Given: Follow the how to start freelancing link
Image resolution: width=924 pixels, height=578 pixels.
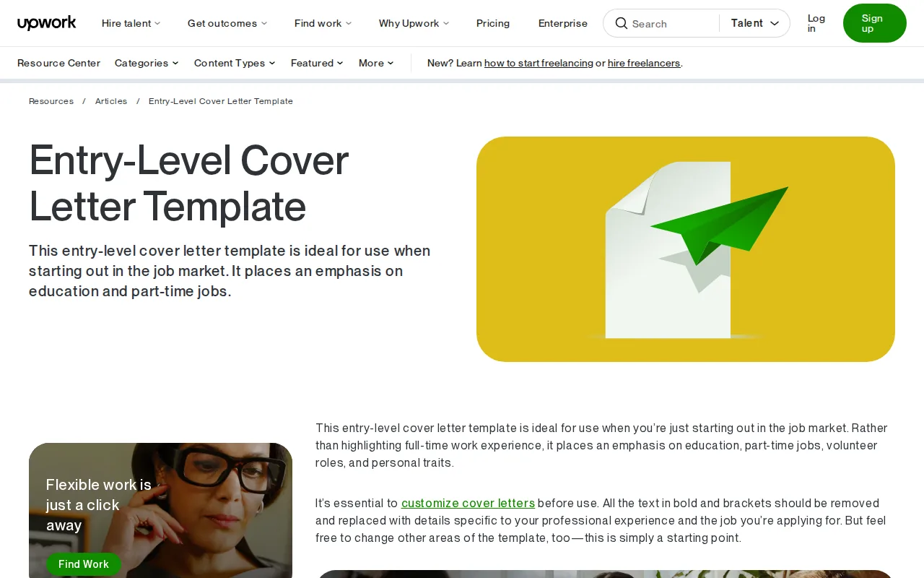Looking at the screenshot, I should 539,63.
